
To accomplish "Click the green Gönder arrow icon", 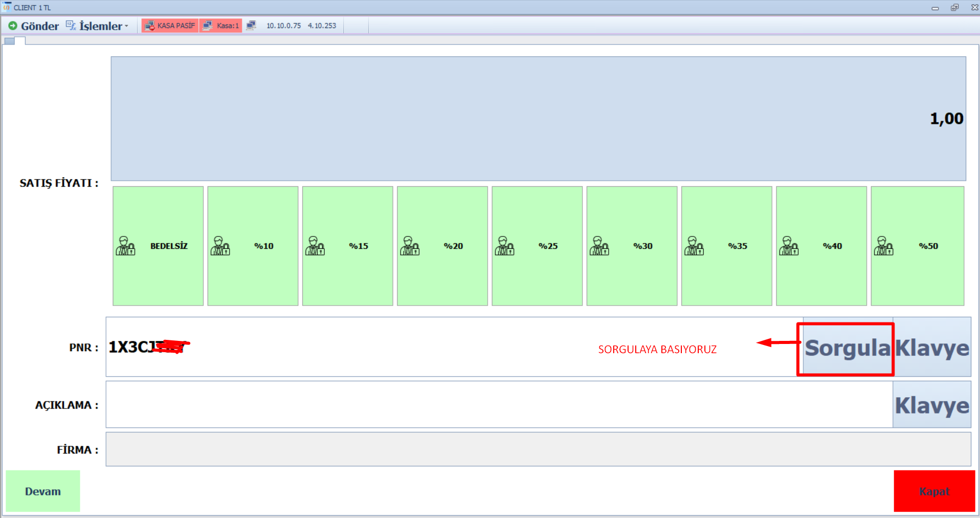I will [13, 26].
